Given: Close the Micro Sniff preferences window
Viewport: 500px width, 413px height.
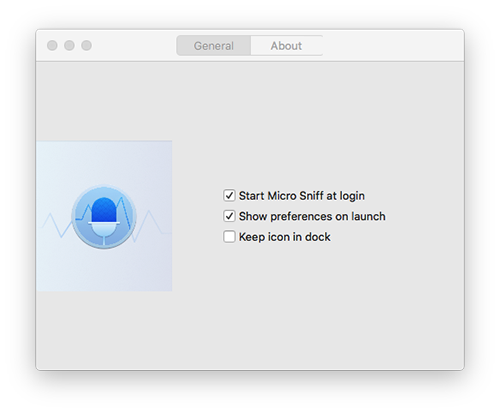Looking at the screenshot, I should point(52,45).
